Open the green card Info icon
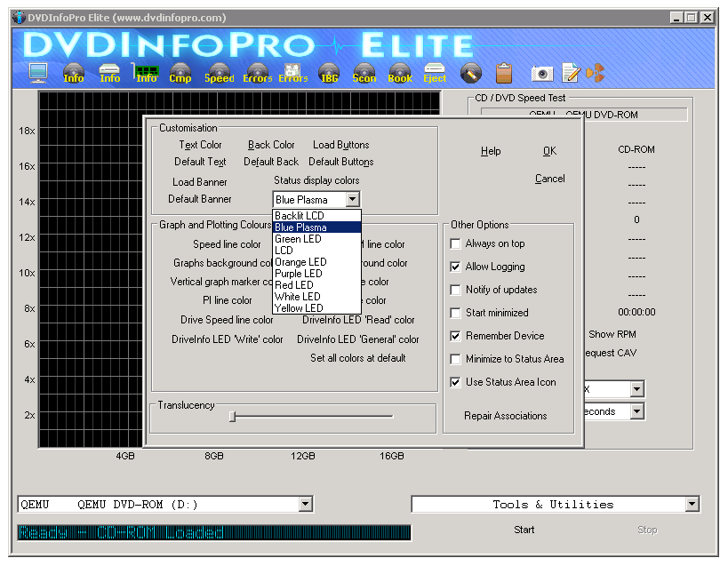The height and width of the screenshot is (566, 728). pyautogui.click(x=147, y=73)
